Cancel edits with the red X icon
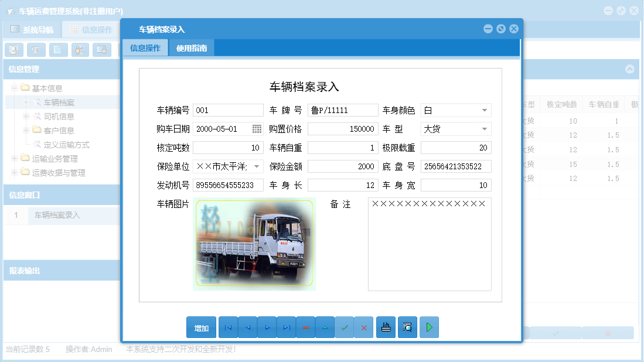The height and width of the screenshot is (362, 644). point(364,327)
